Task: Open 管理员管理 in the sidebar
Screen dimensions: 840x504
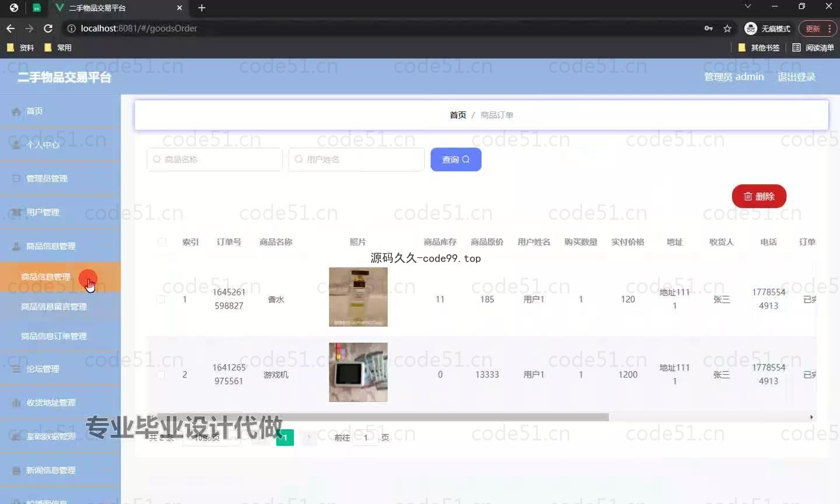Action: click(60, 178)
